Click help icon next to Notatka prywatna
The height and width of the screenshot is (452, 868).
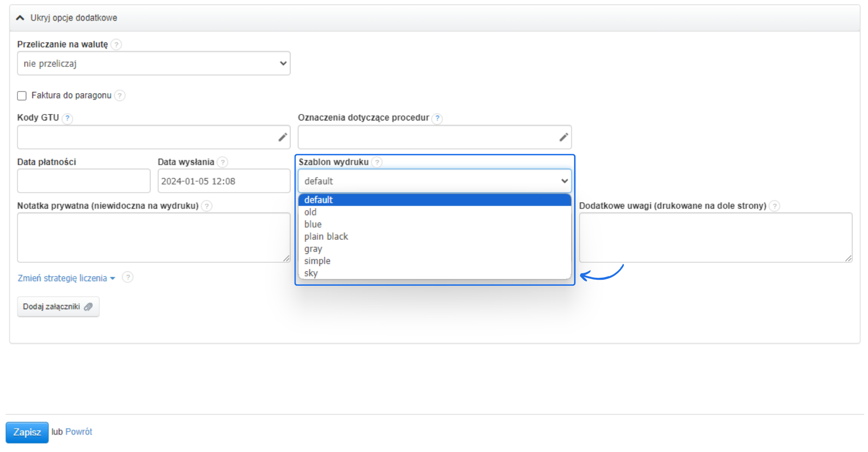tap(207, 206)
